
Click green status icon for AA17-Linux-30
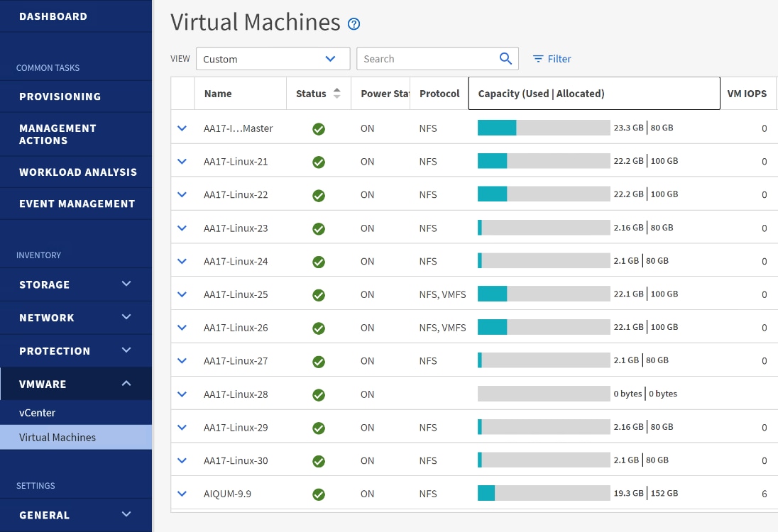point(319,461)
